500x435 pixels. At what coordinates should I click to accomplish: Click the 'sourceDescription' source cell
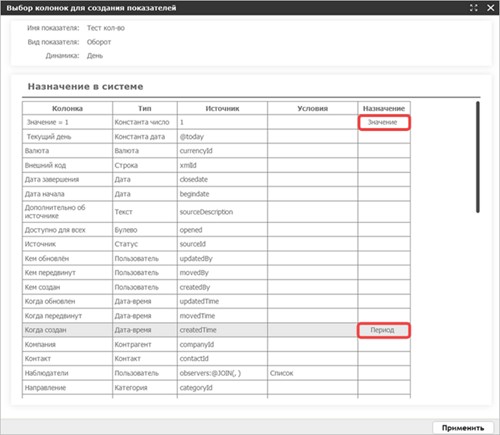[222, 212]
